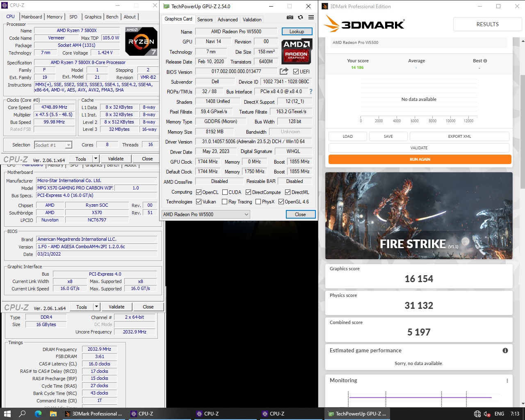Click the Physics score value 31 132
This screenshot has width=525, height=420.
click(x=419, y=306)
